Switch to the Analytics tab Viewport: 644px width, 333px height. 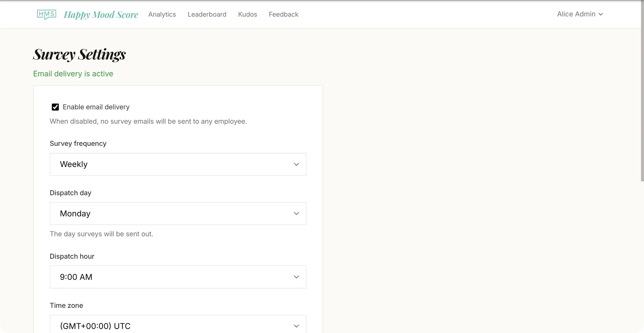click(162, 14)
